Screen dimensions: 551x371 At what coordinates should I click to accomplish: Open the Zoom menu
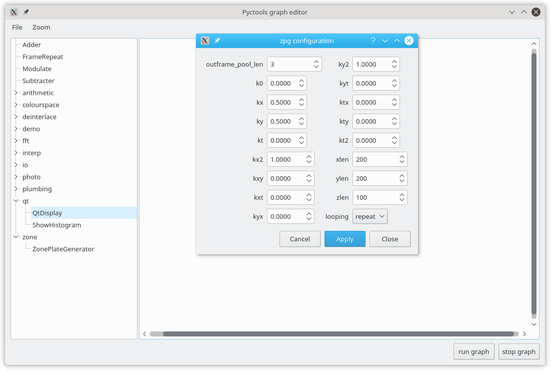point(41,27)
